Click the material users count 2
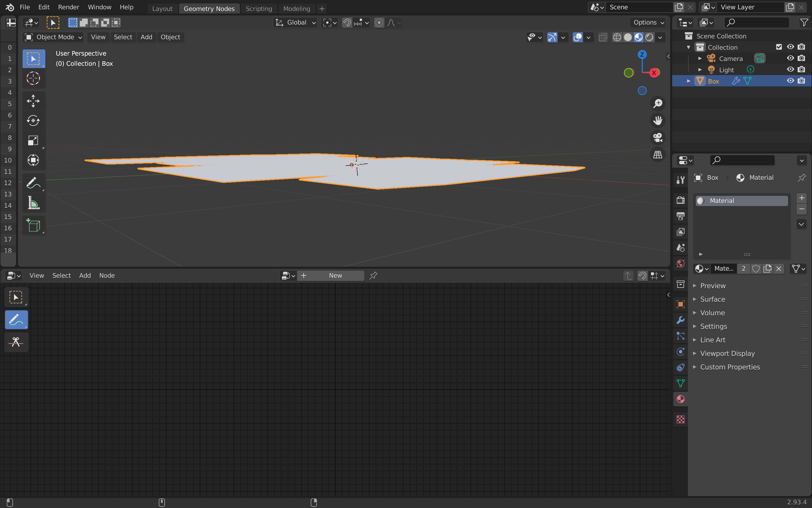 [x=743, y=268]
